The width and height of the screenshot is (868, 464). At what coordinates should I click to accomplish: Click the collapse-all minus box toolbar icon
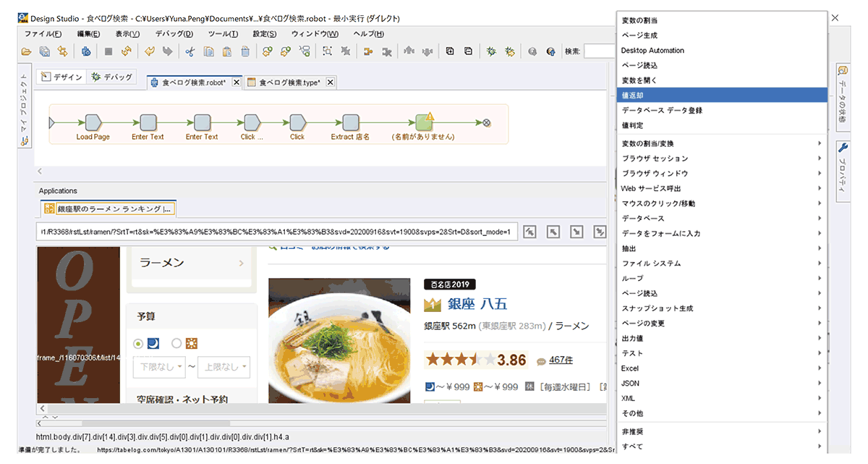(x=468, y=51)
